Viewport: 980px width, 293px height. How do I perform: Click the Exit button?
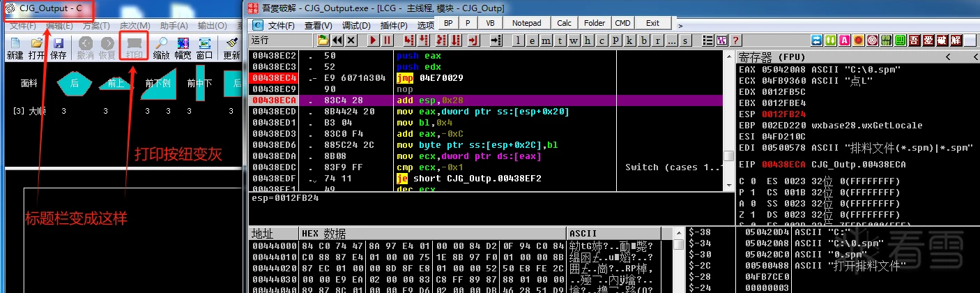click(x=652, y=23)
